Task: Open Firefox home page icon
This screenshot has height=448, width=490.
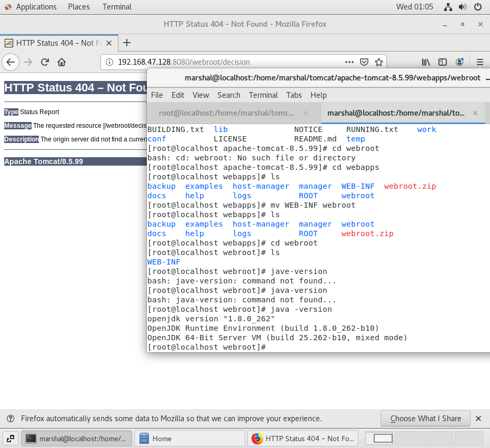Action: click(x=62, y=62)
